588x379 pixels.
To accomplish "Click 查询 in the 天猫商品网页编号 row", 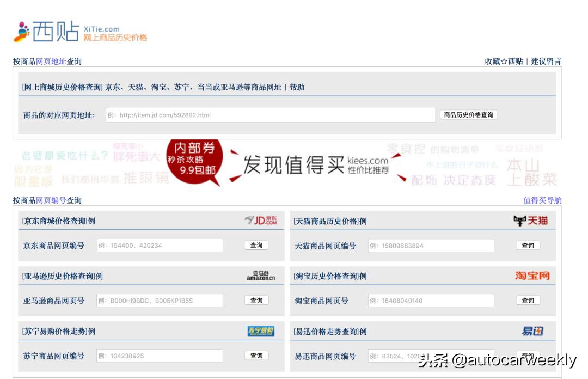I will click(x=527, y=245).
